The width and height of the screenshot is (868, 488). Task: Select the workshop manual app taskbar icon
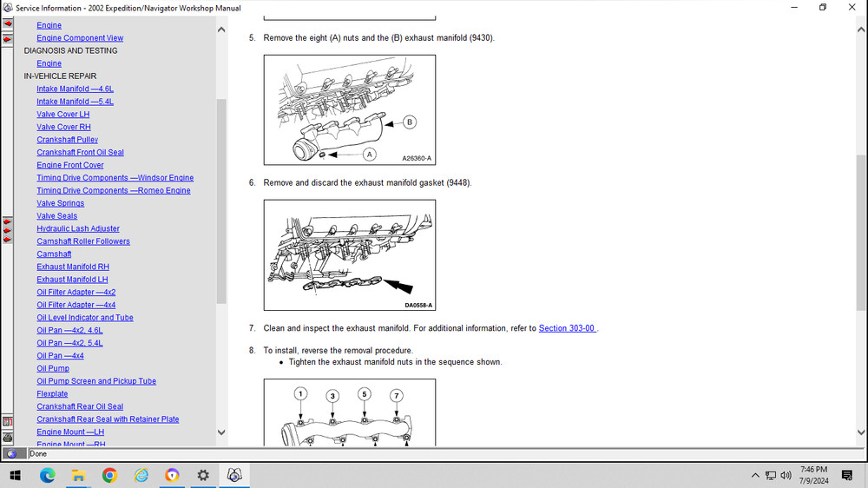pos(234,475)
